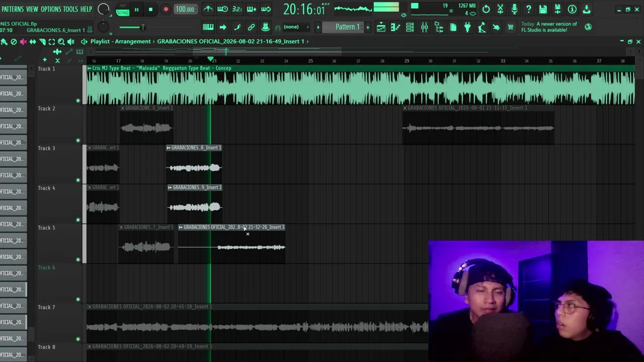Expand the arrow after GRABACIONES OFICIAL clip name

pos(308,42)
